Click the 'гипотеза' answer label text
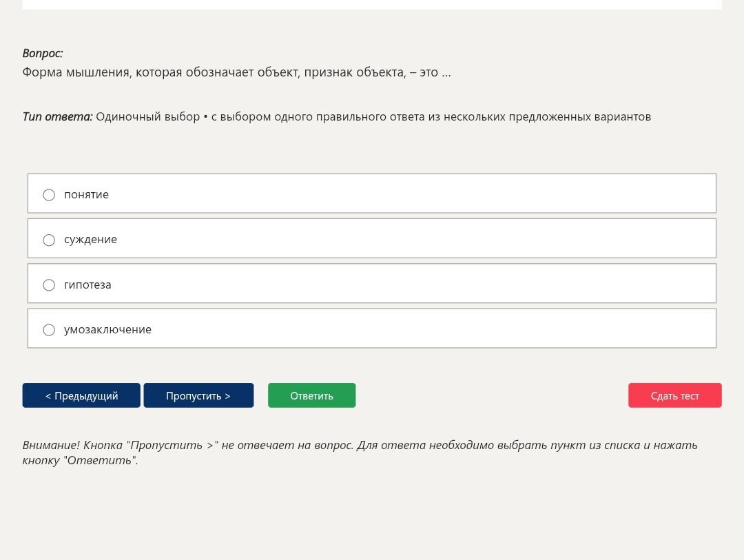The height and width of the screenshot is (560, 744). (x=87, y=284)
